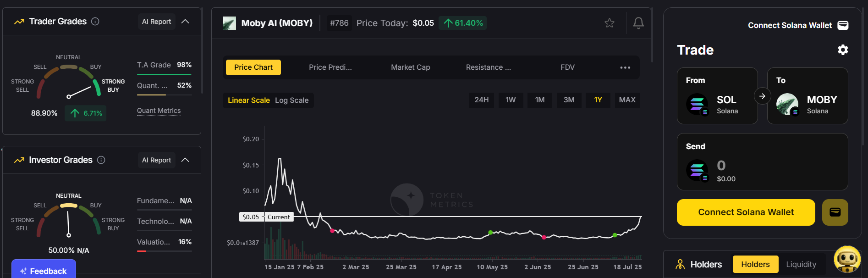This screenshot has height=278, width=868.
Task: Select the 3M time range
Action: [x=569, y=100]
